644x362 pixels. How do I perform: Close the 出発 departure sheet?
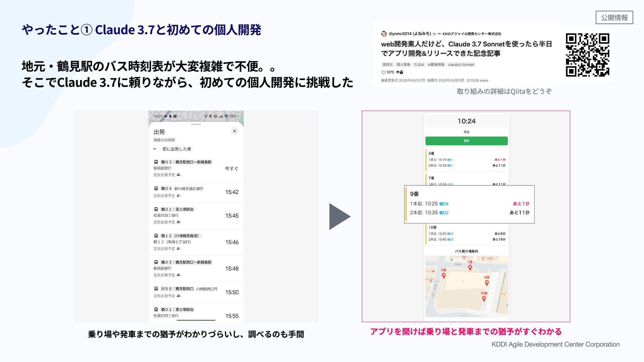pyautogui.click(x=234, y=131)
